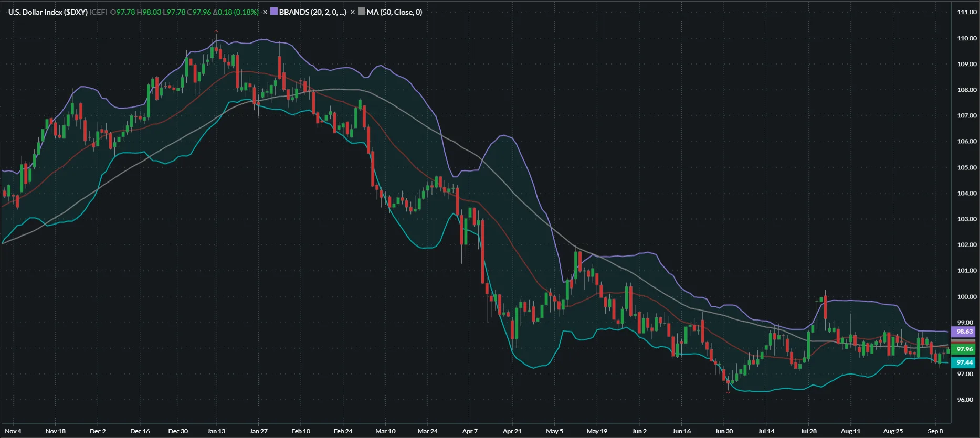Image resolution: width=980 pixels, height=438 pixels.
Task: Remove the BBANDS indicator with its X
Action: point(265,12)
